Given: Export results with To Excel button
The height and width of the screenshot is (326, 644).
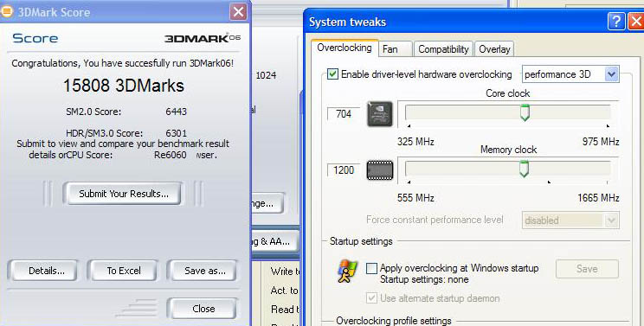Looking at the screenshot, I should (123, 271).
